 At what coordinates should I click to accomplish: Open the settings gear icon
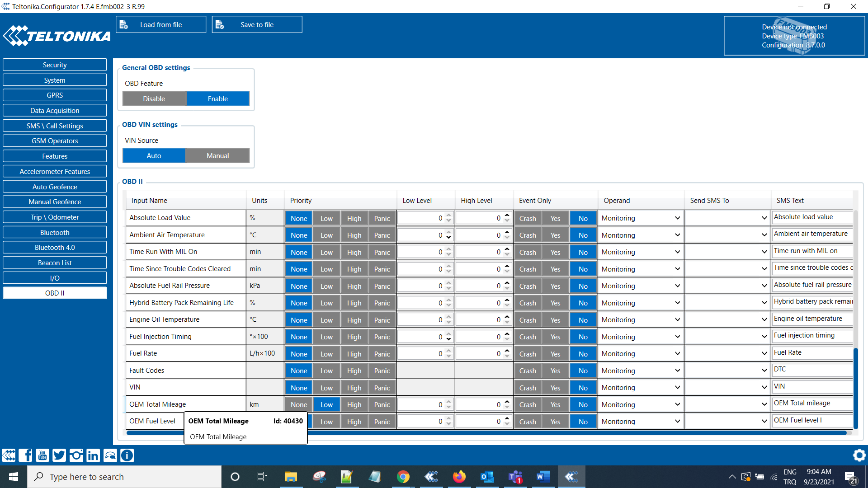click(x=859, y=455)
